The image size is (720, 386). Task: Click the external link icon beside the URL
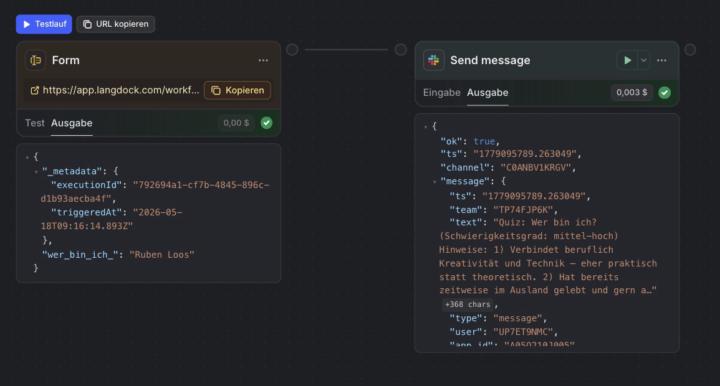coord(34,90)
